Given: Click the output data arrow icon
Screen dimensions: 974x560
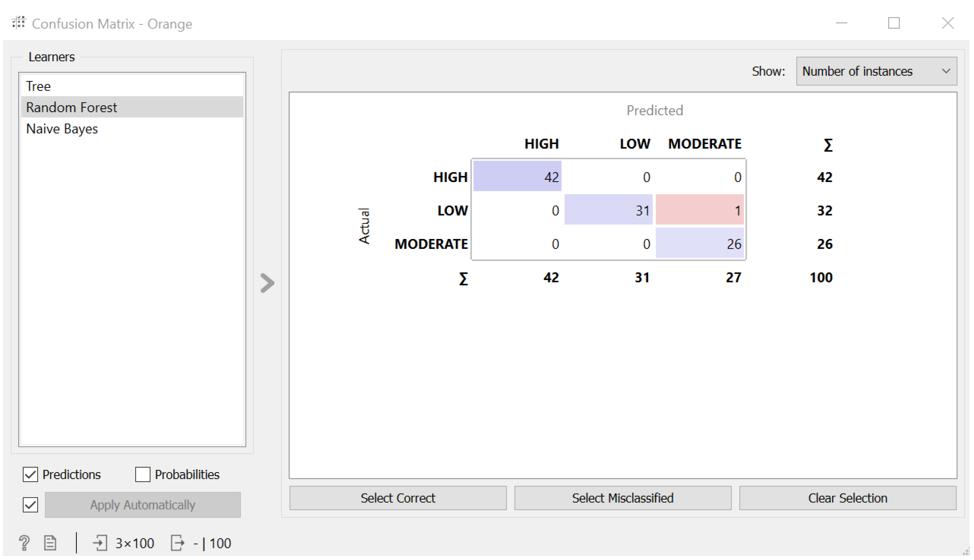Looking at the screenshot, I should click(x=177, y=543).
